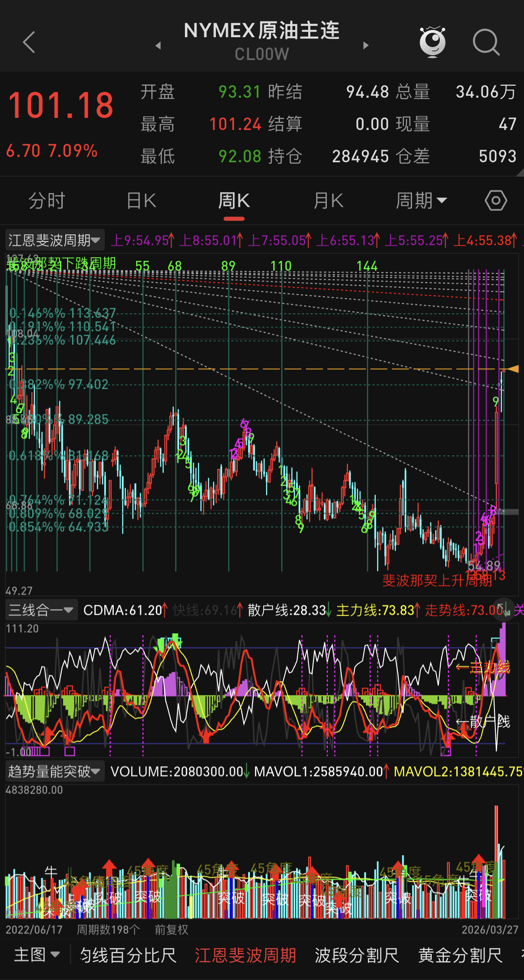Open the search magnifier icon
This screenshot has width=524, height=980.
point(486,43)
